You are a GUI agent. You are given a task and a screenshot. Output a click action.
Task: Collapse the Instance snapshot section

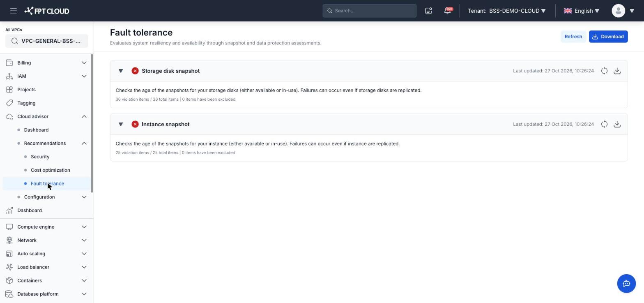[x=121, y=124]
